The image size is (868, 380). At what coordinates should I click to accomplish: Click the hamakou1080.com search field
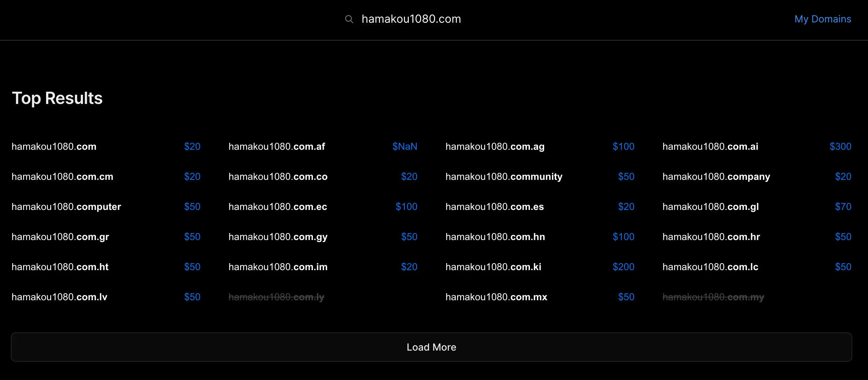click(x=411, y=19)
